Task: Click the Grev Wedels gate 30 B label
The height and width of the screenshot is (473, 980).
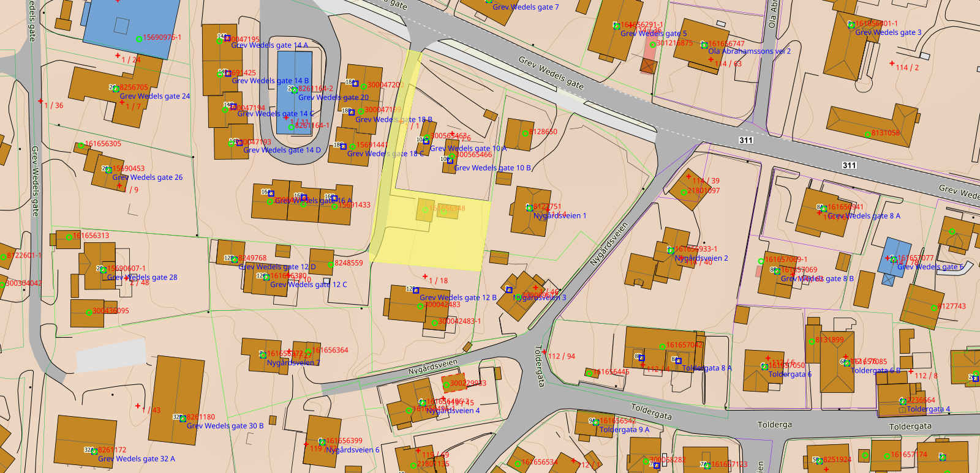Action: tap(225, 426)
